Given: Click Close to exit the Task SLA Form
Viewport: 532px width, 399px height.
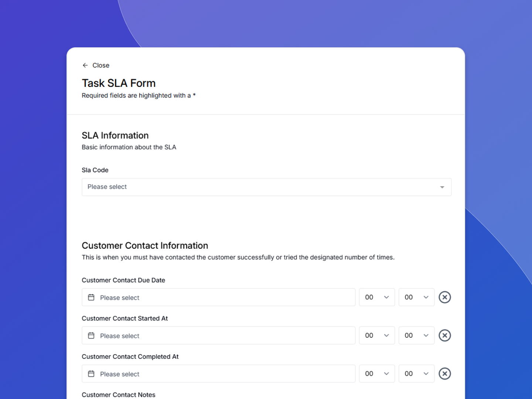Looking at the screenshot, I should pyautogui.click(x=101, y=65).
